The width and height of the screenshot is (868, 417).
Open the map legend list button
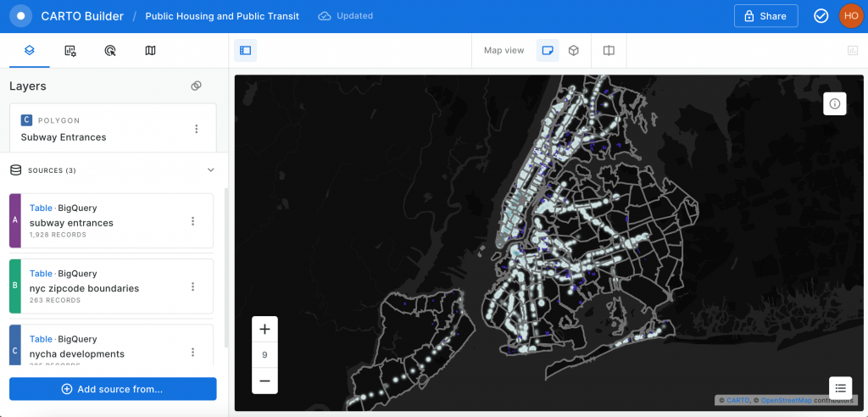840,387
